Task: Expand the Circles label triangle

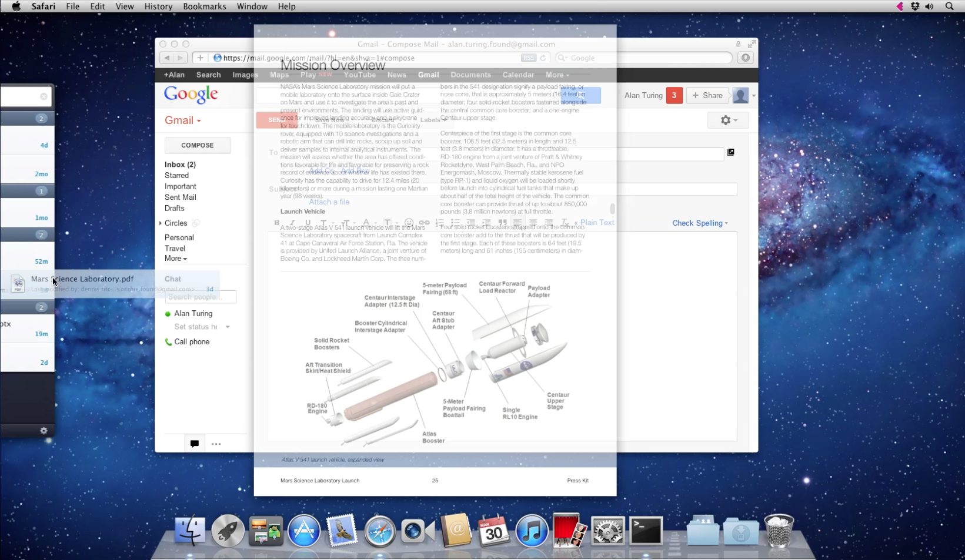Action: coord(161,223)
